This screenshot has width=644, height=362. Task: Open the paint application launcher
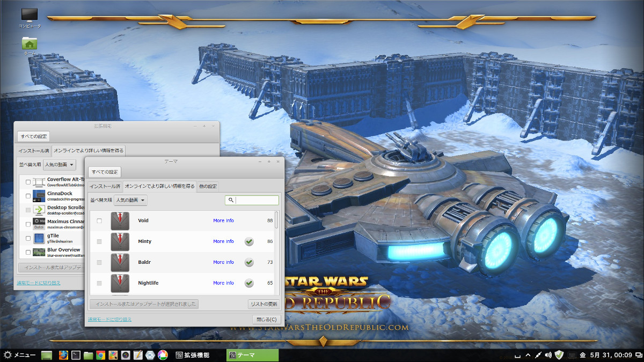pos(113,355)
